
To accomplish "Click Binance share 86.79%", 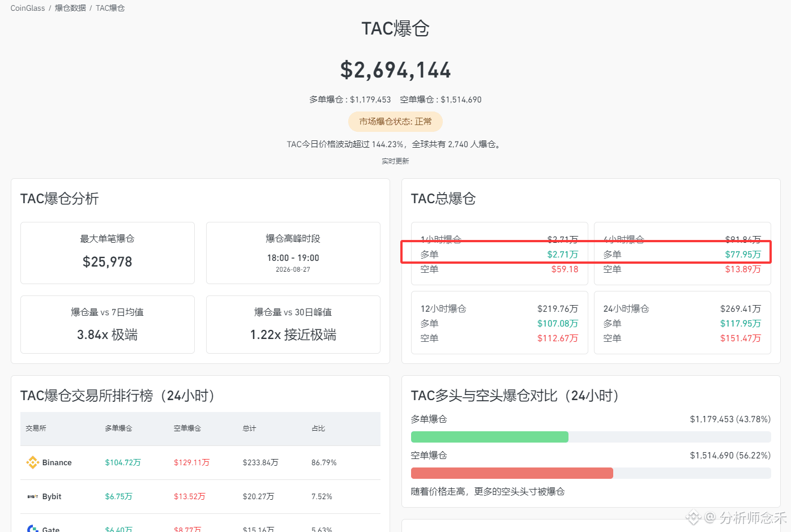I will 324,462.
